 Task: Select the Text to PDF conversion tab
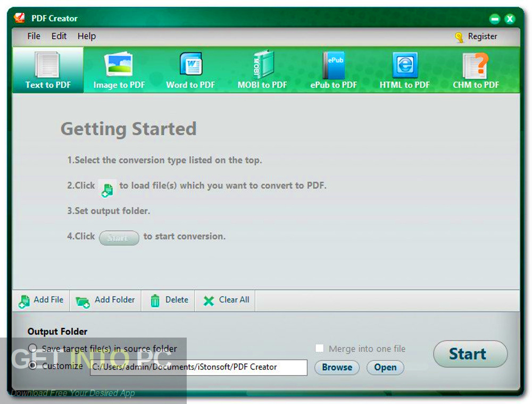[48, 70]
